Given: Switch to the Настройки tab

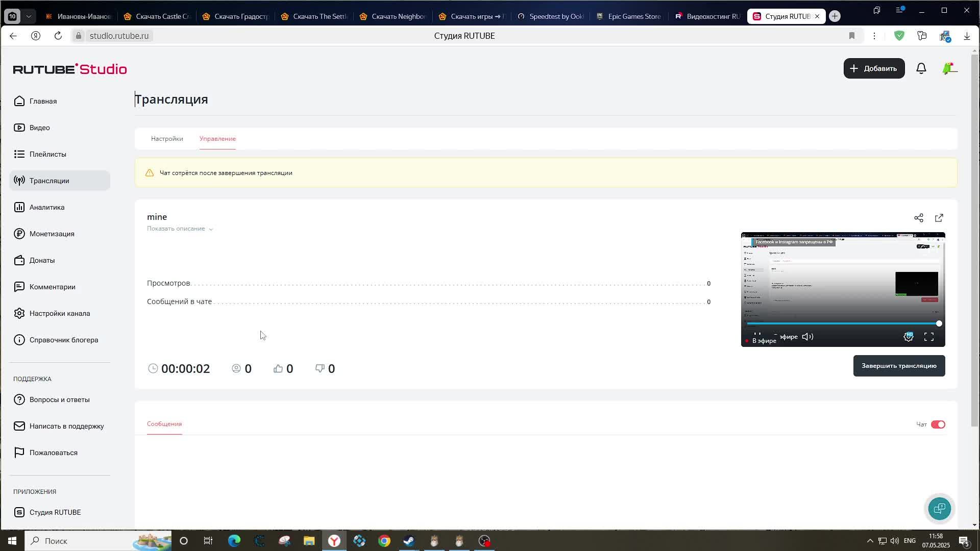Looking at the screenshot, I should [167, 139].
